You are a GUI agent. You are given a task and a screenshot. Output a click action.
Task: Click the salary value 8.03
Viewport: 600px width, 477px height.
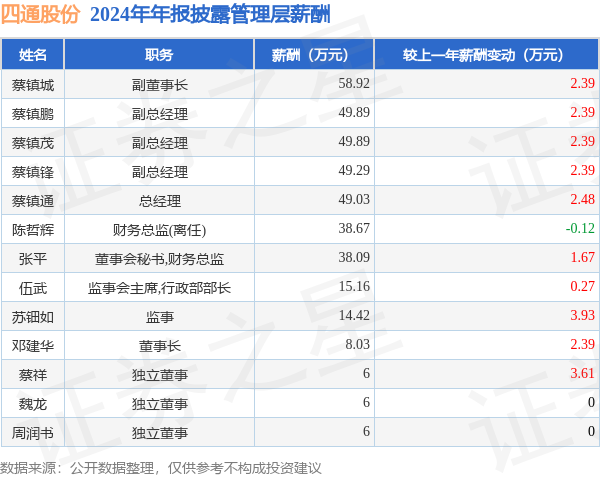coord(358,345)
